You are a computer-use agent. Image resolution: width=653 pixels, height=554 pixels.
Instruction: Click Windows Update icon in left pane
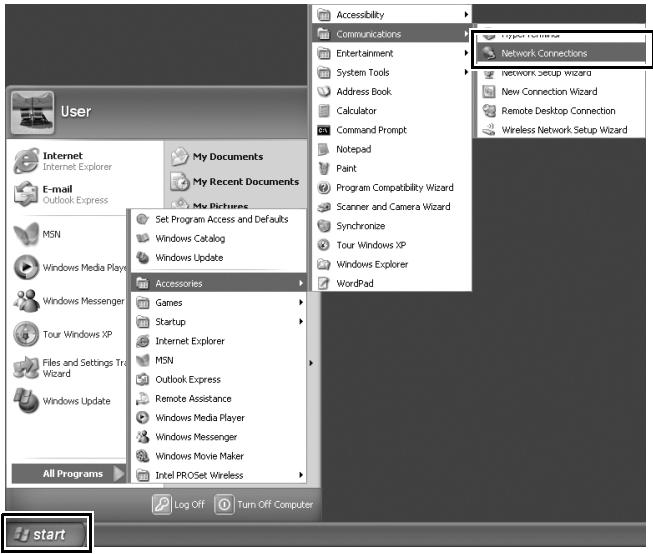pyautogui.click(x=26, y=401)
